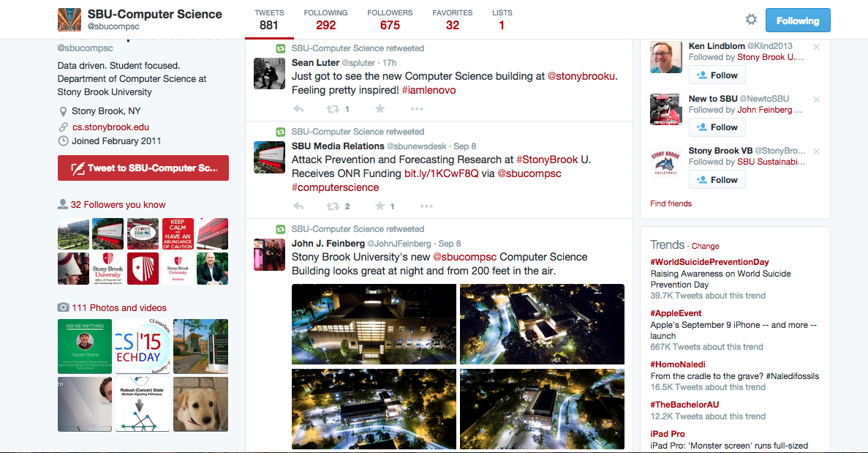
Task: Toggle the blue Following button
Action: coord(798,20)
